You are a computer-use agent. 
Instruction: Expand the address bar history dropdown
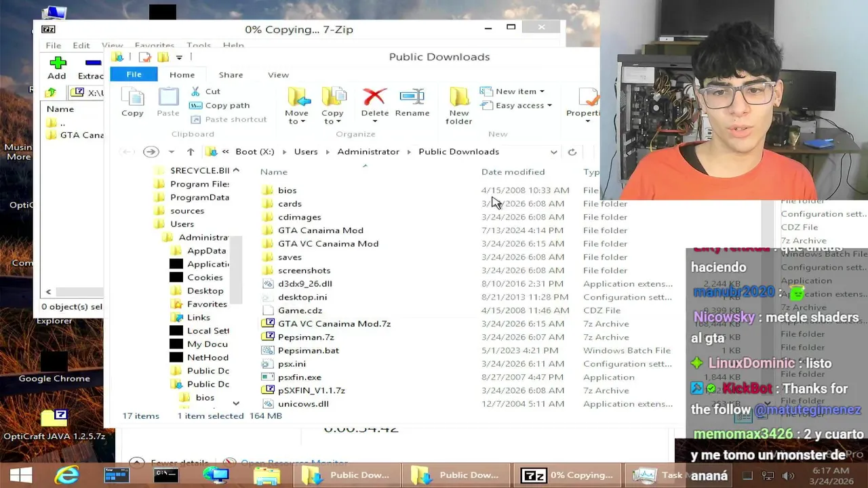tap(553, 152)
